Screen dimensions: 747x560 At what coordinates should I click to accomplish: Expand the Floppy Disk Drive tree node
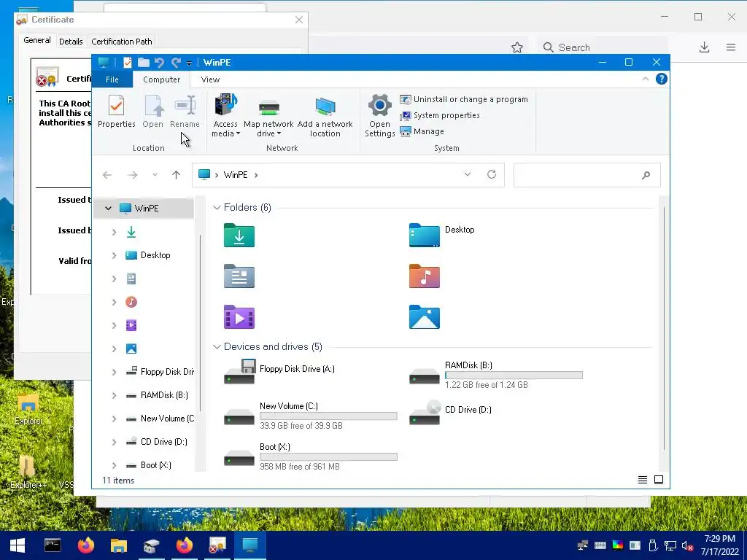[114, 372]
